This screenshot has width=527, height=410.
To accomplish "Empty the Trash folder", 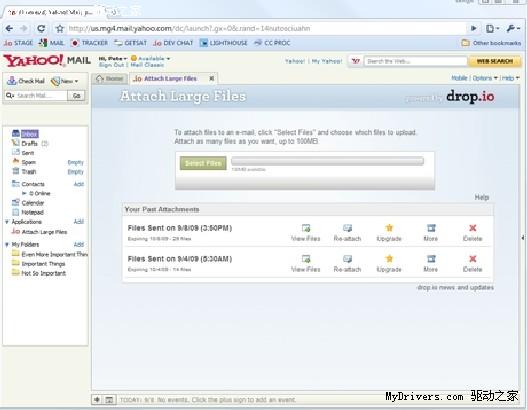I will pos(75,172).
